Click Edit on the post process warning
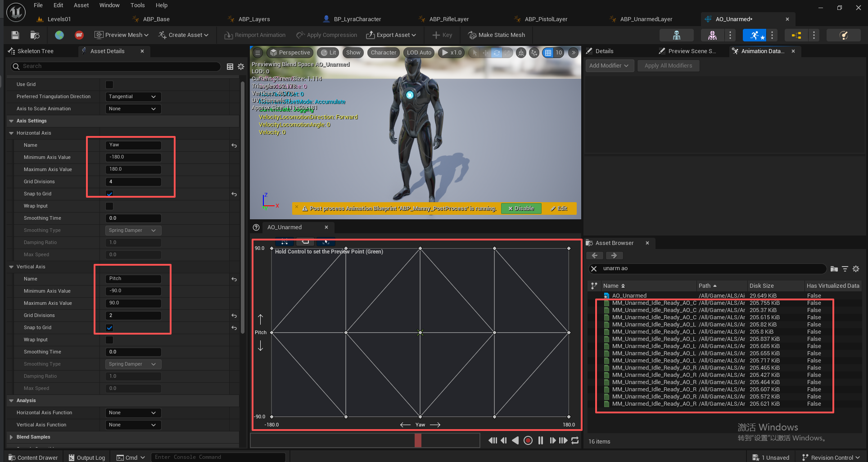Screen dimensions: 868x462 (559, 208)
